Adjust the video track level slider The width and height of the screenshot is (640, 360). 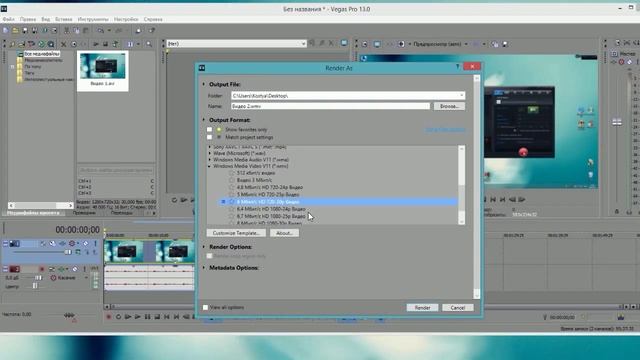tap(68, 252)
